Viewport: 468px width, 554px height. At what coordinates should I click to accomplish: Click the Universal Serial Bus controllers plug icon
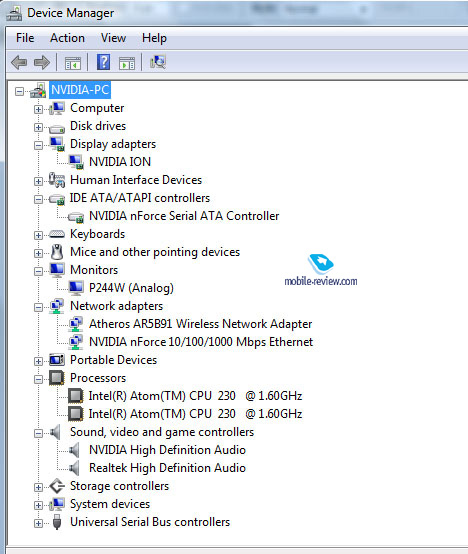point(57,522)
